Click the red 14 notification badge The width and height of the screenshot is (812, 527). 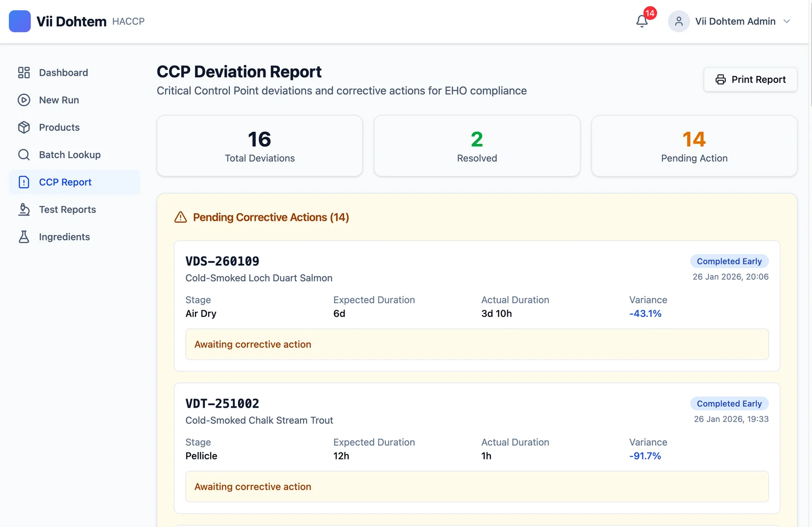(650, 13)
